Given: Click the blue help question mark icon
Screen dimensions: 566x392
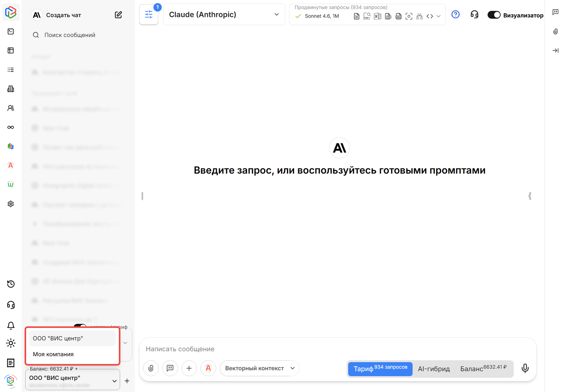Looking at the screenshot, I should click(x=455, y=15).
